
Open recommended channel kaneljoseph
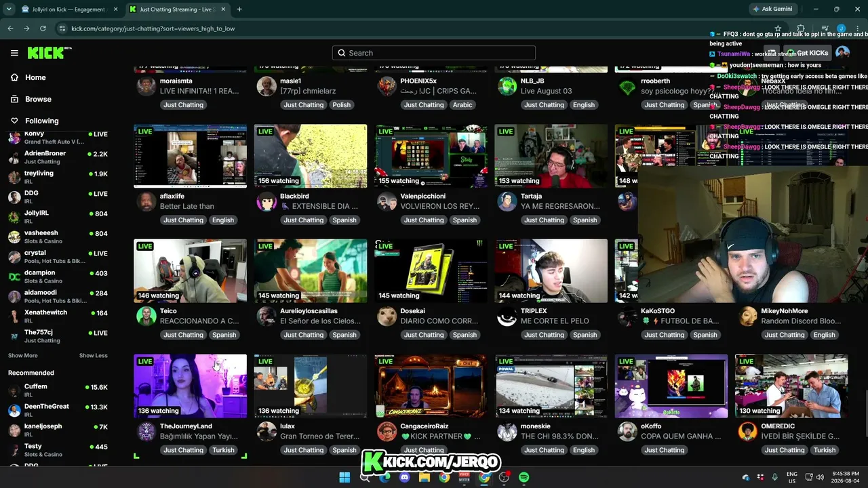coord(58,430)
